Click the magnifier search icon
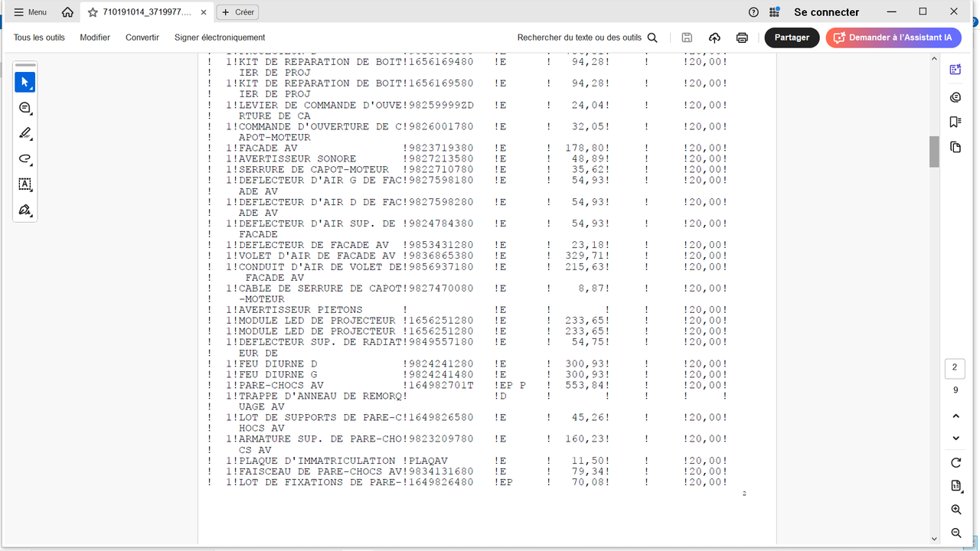The width and height of the screenshot is (980, 551). click(652, 37)
